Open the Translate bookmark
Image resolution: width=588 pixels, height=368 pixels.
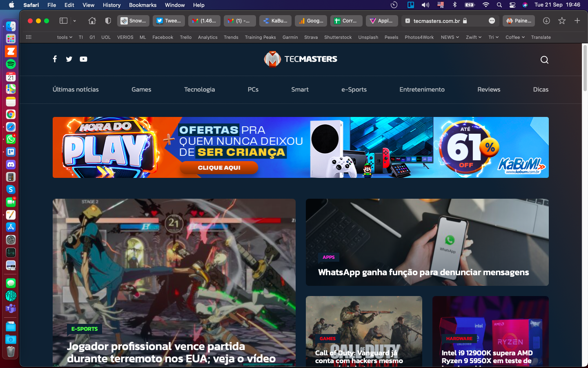point(541,37)
